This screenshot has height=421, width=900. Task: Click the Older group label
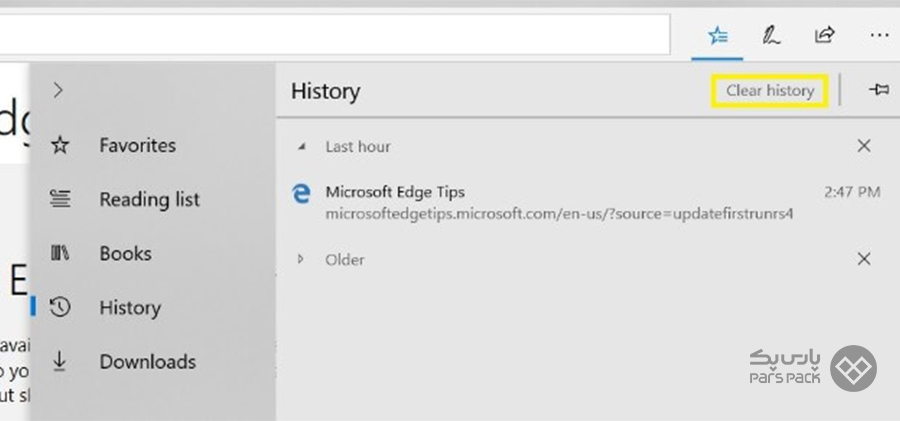tap(344, 260)
